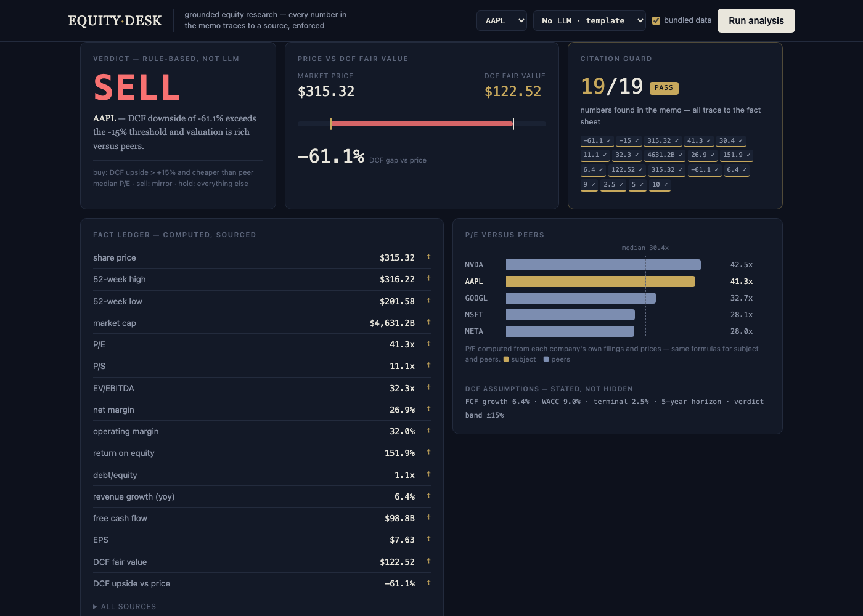Click the median 30.4x label
The image size is (863, 616).
(x=645, y=248)
